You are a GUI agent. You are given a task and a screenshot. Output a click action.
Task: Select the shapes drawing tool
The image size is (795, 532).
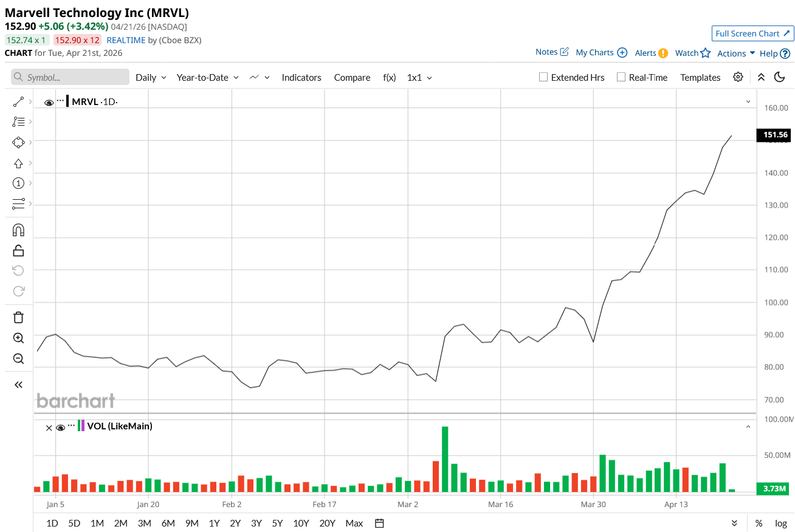point(18,142)
